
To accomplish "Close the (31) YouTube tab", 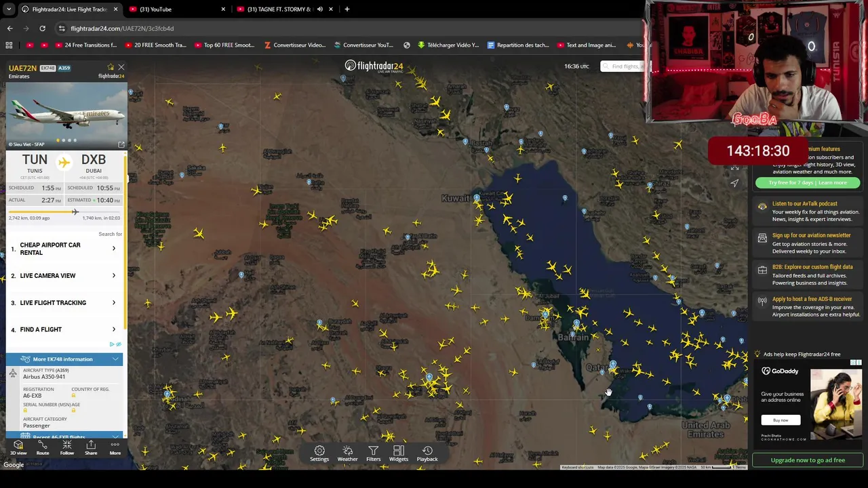I will point(223,9).
